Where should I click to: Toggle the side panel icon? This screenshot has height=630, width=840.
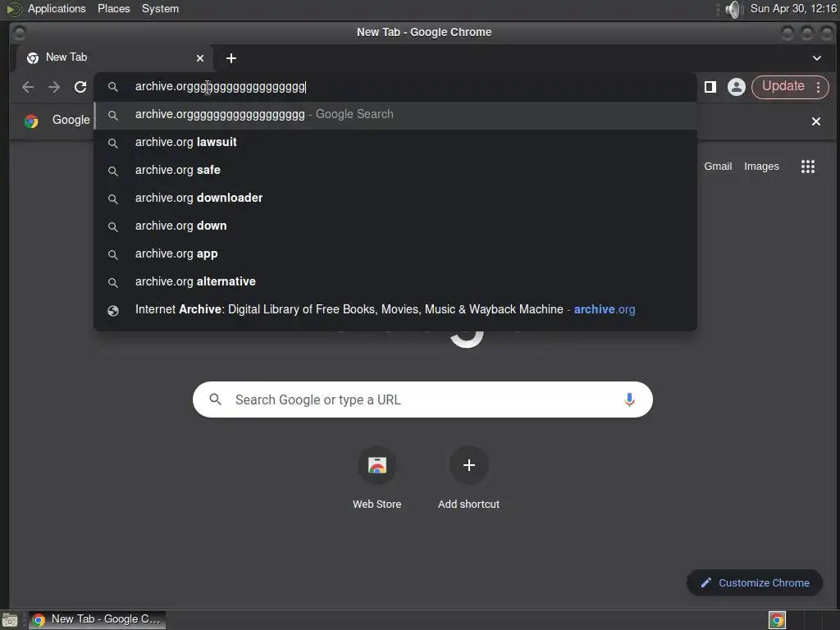coord(710,87)
